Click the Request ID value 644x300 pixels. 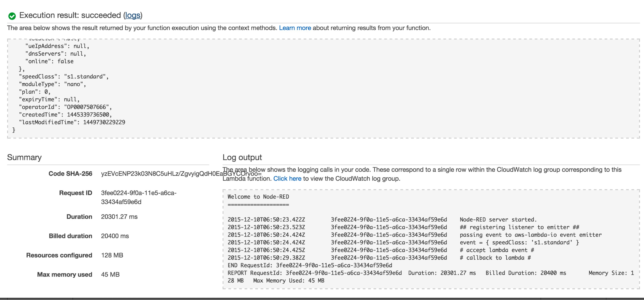point(139,193)
